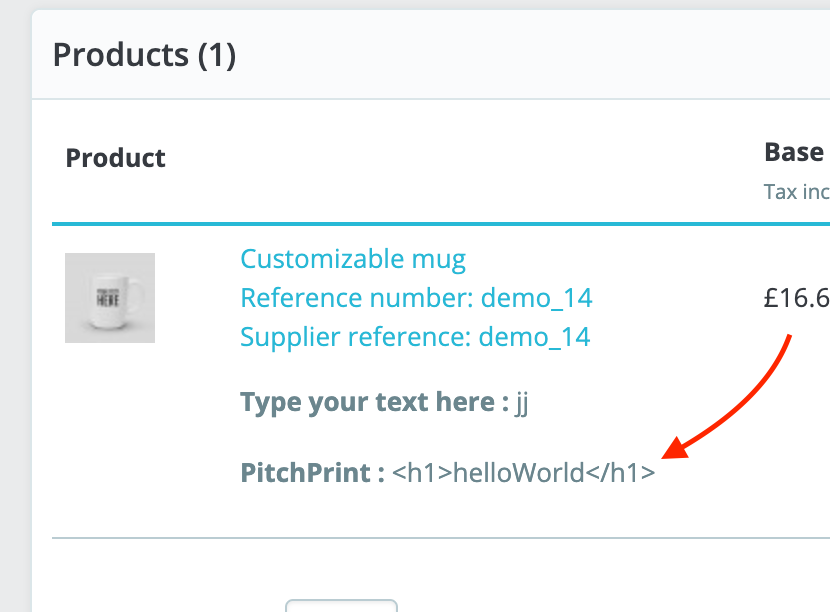This screenshot has height=612, width=830.
Task: Select the Product column header
Action: click(x=115, y=158)
